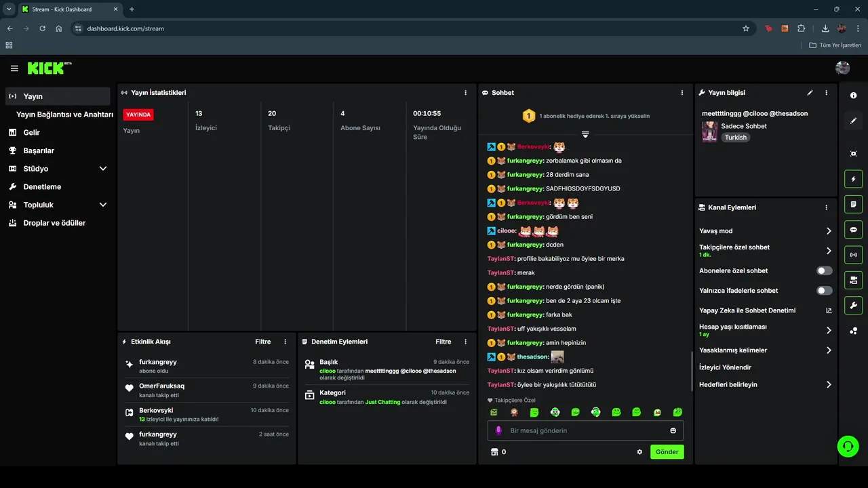Viewport: 868px width, 488px height.
Task: Open Kanal Eylemleri three-dot menu
Action: (826, 207)
